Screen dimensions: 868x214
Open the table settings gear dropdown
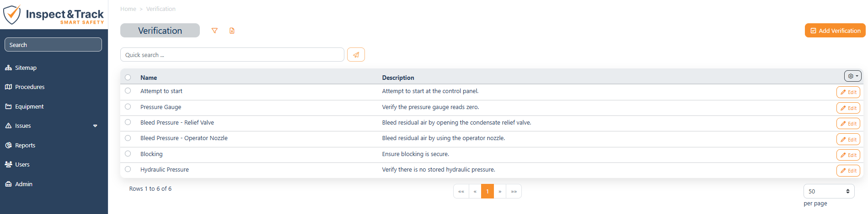pos(853,76)
